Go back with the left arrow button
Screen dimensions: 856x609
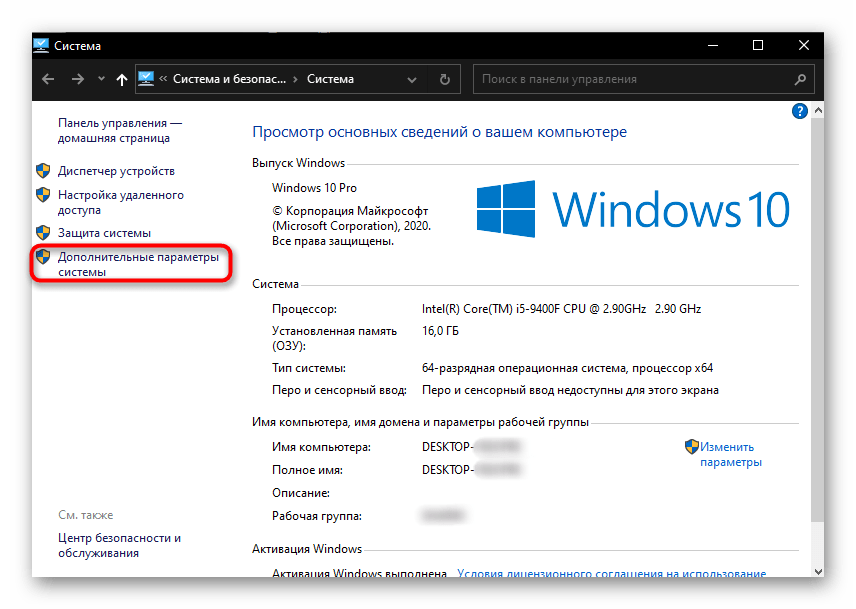point(48,79)
